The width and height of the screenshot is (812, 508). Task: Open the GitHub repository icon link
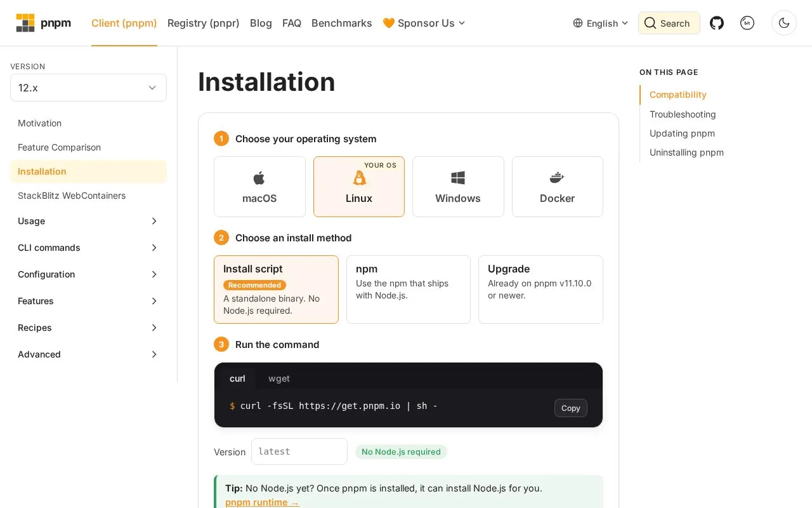pyautogui.click(x=717, y=23)
